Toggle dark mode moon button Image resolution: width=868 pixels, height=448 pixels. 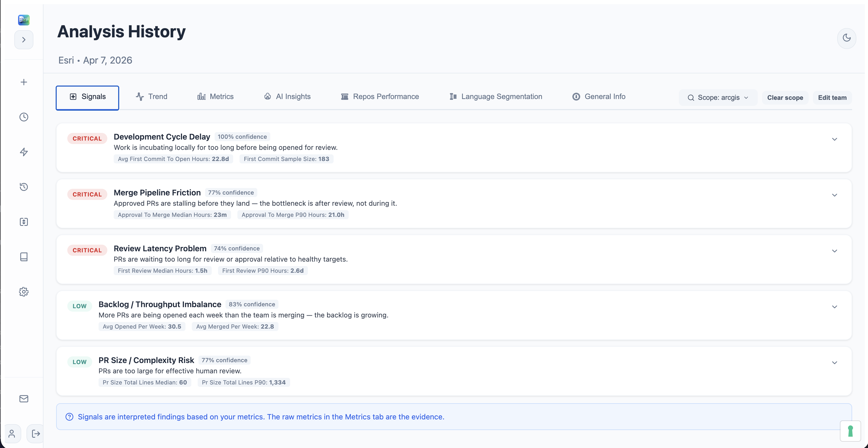[847, 38]
